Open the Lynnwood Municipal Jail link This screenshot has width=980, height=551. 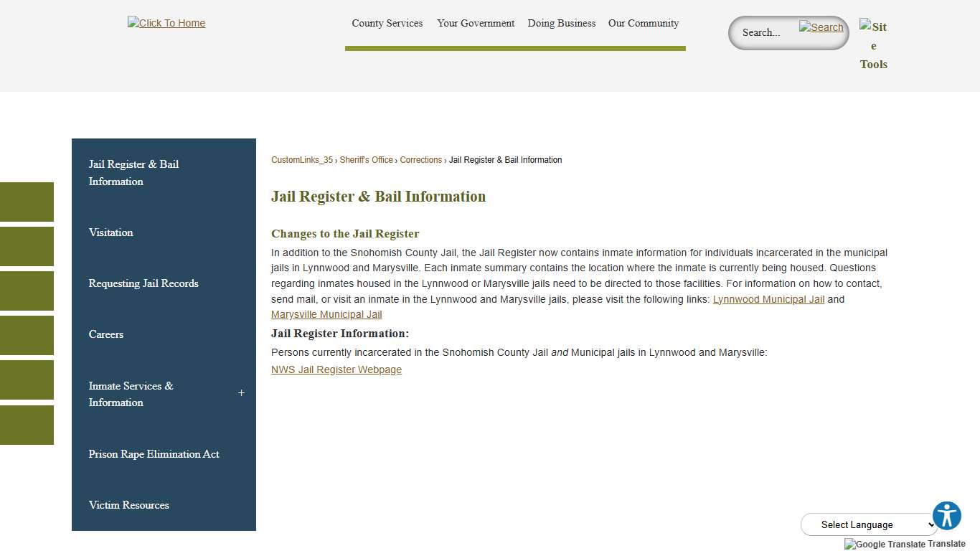768,299
